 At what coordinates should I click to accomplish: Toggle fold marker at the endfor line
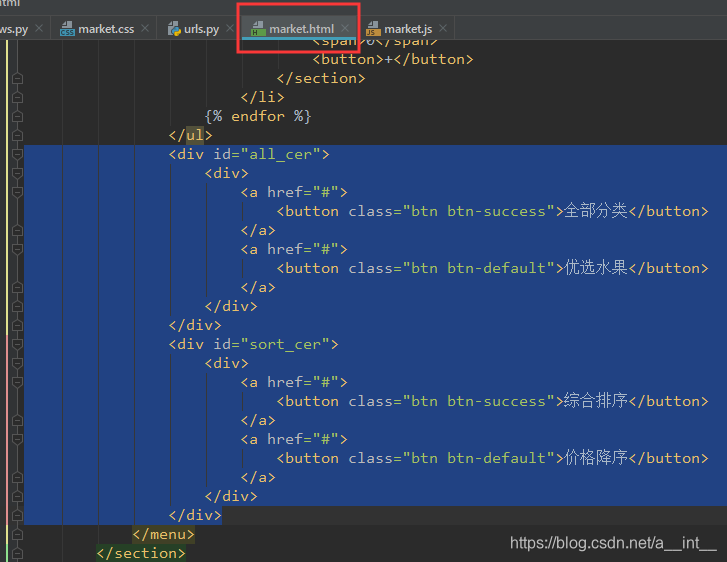click(17, 116)
